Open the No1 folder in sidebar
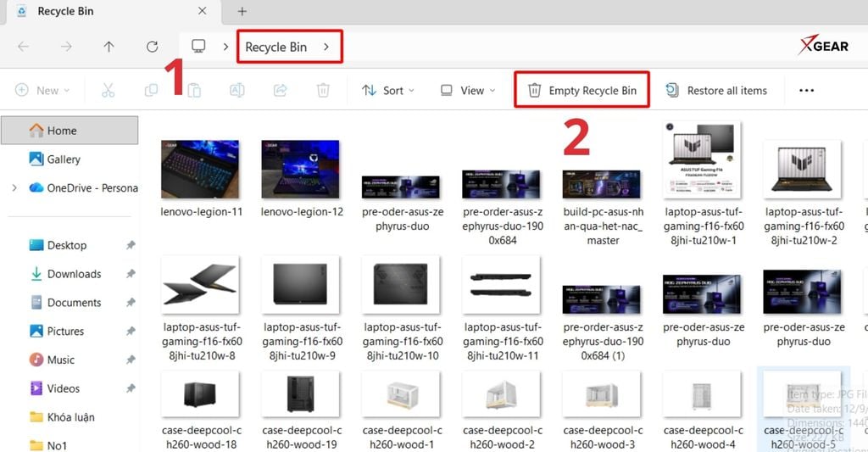The height and width of the screenshot is (452, 868). tap(48, 445)
